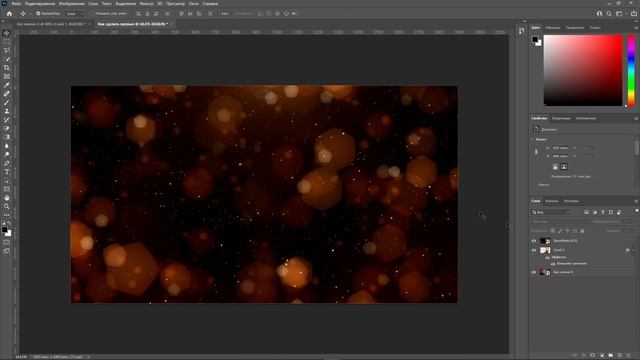Viewport: 640px width, 360px height.
Task: Select the Gradient tool
Action: [7, 137]
